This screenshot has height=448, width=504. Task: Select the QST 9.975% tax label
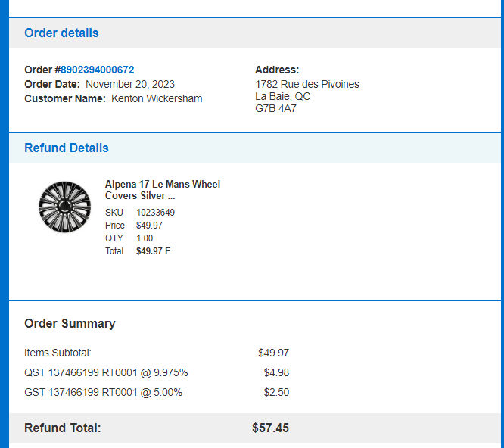(106, 373)
